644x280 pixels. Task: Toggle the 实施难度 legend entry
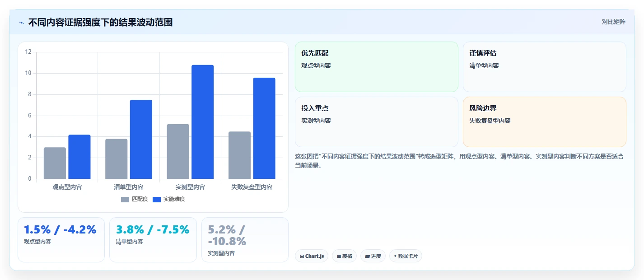pos(169,199)
